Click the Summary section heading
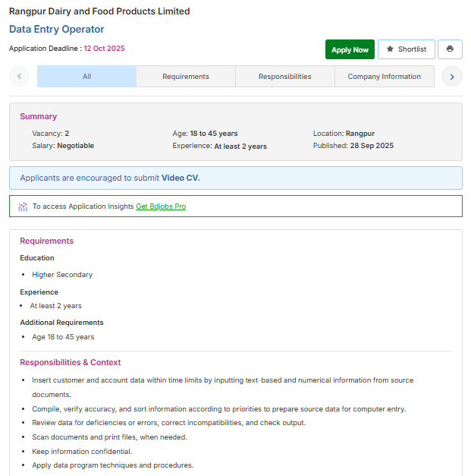 [39, 117]
